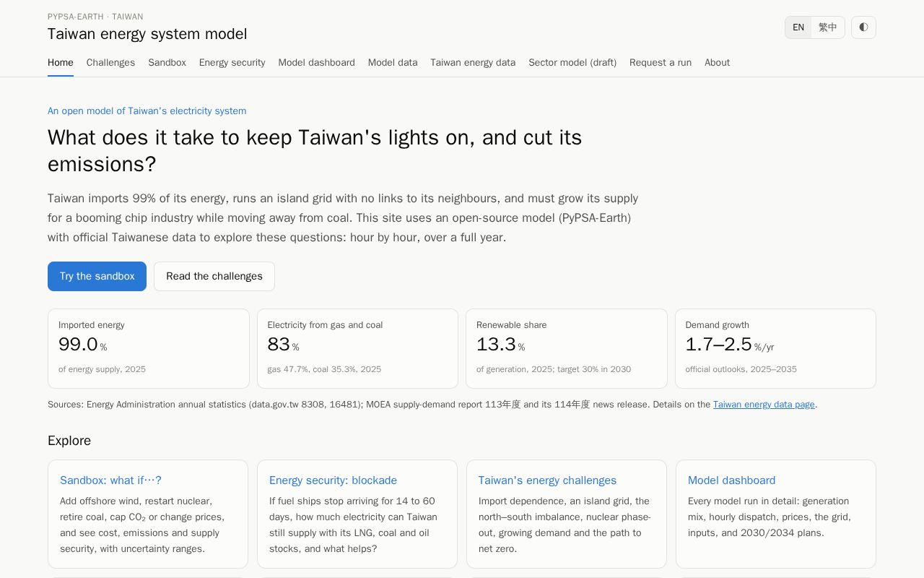924x578 pixels.
Task: Switch language to EN
Action: pyautogui.click(x=798, y=27)
